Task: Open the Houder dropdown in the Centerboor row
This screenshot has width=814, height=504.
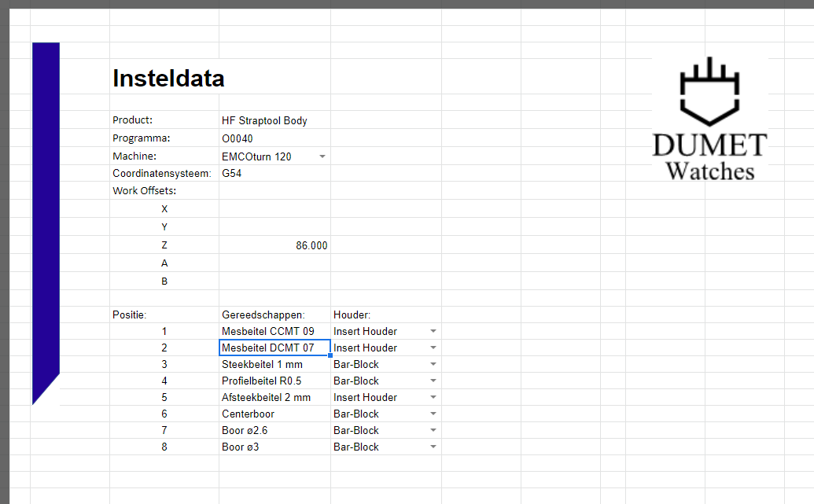Action: coord(433,414)
